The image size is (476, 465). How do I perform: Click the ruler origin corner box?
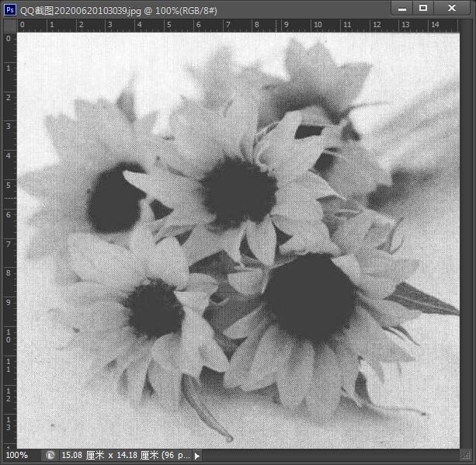(x=9, y=25)
